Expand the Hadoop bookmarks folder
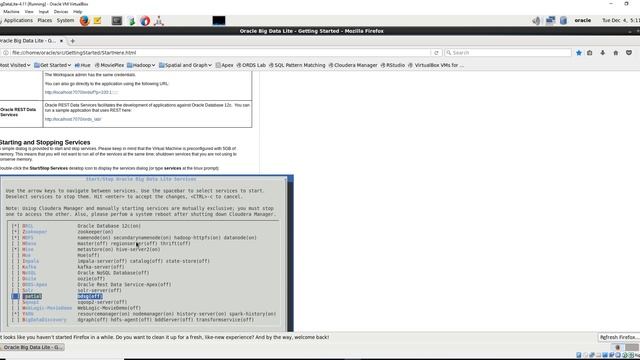640x360 pixels. tap(141, 65)
